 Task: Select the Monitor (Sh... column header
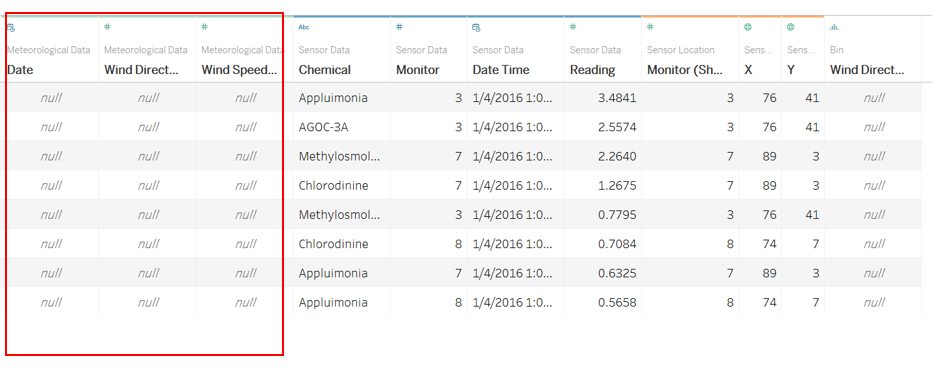pos(685,70)
